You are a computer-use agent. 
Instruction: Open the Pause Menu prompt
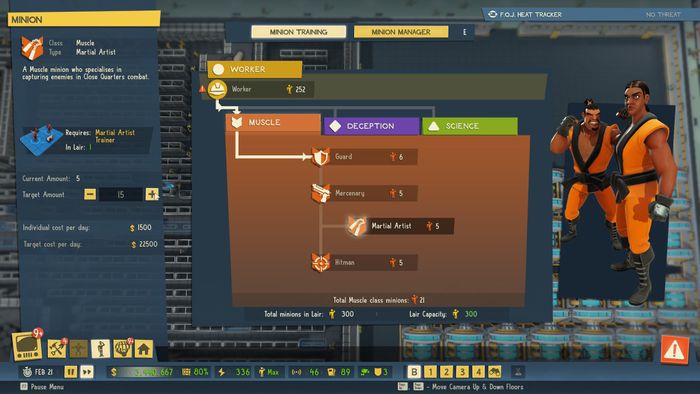tap(42, 387)
